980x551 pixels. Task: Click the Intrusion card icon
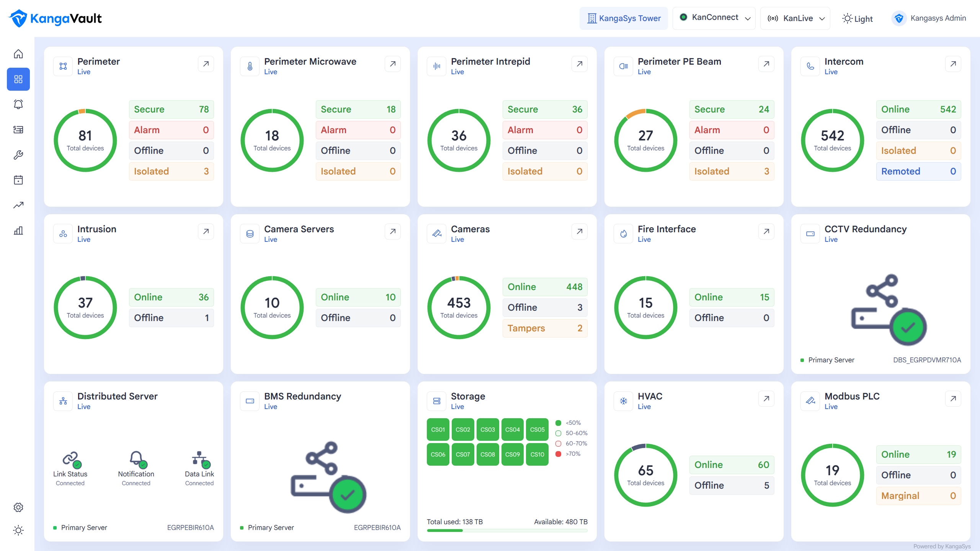[63, 234]
